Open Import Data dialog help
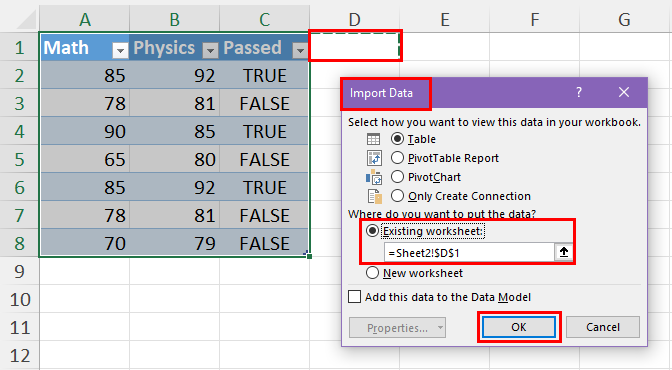The width and height of the screenshot is (672, 370). pos(579,92)
